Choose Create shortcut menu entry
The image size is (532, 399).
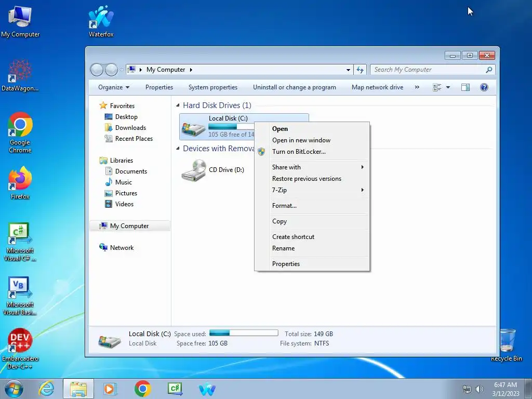click(312, 237)
